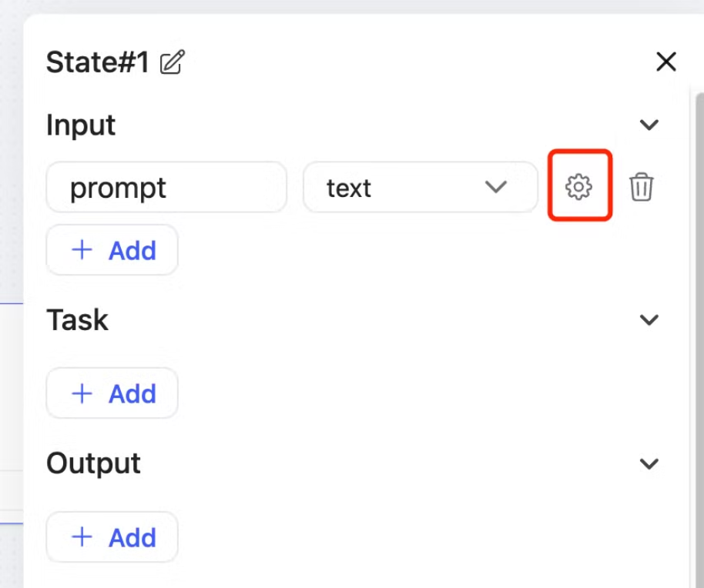The height and width of the screenshot is (588, 704).
Task: Click the plus icon in Task's Add button
Action: pos(82,393)
